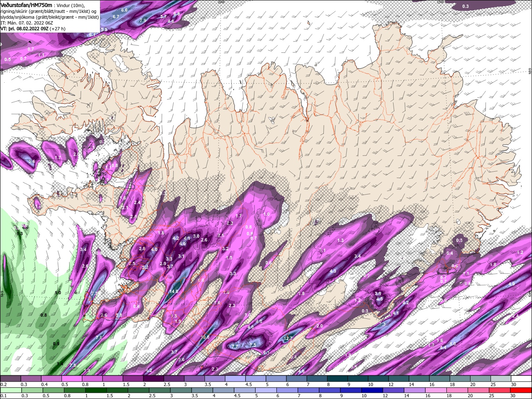Click the 14.0 precipitation value on the map
The height and width of the screenshot is (399, 532).
[x=174, y=291]
